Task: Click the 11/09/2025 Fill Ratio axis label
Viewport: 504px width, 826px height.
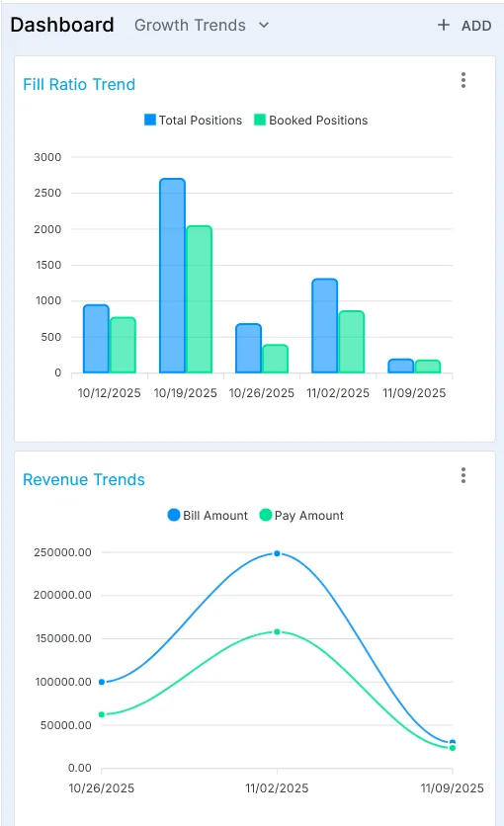Action: (414, 393)
